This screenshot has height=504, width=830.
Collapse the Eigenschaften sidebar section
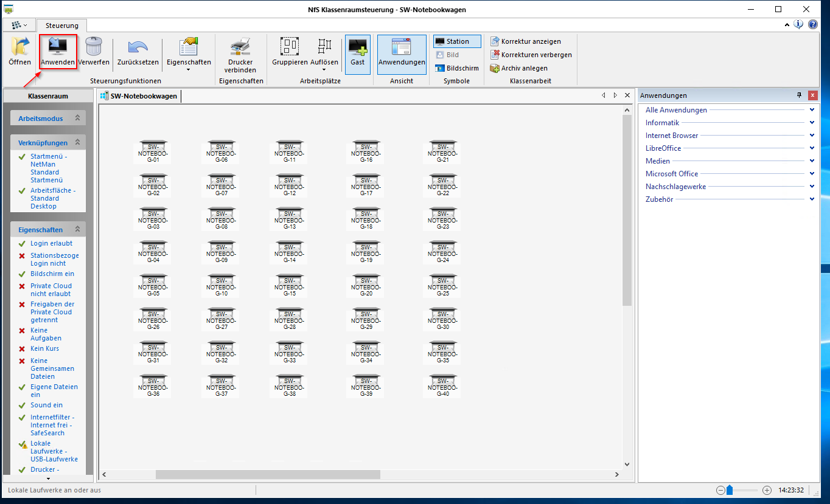pyautogui.click(x=77, y=230)
